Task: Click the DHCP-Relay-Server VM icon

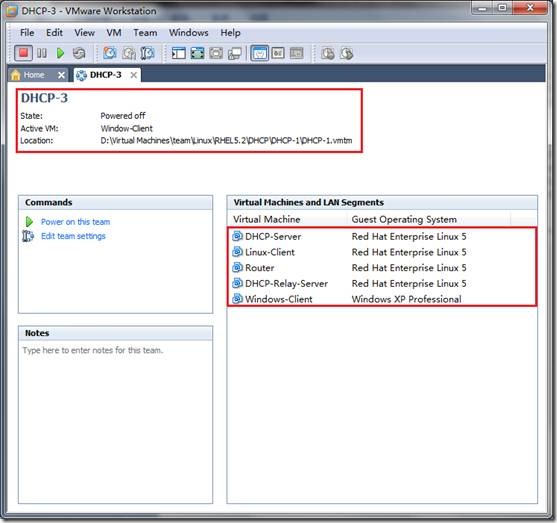Action: tap(237, 283)
